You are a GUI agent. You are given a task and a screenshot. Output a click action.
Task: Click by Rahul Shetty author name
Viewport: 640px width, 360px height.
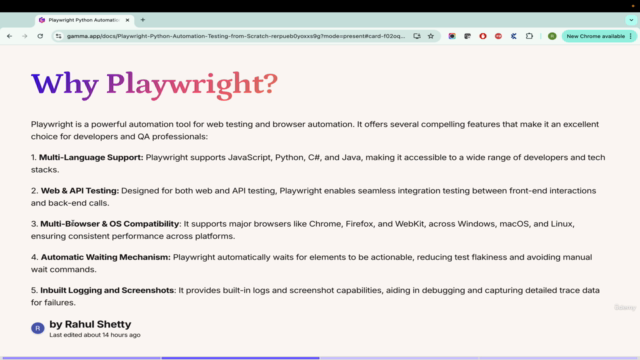point(90,324)
